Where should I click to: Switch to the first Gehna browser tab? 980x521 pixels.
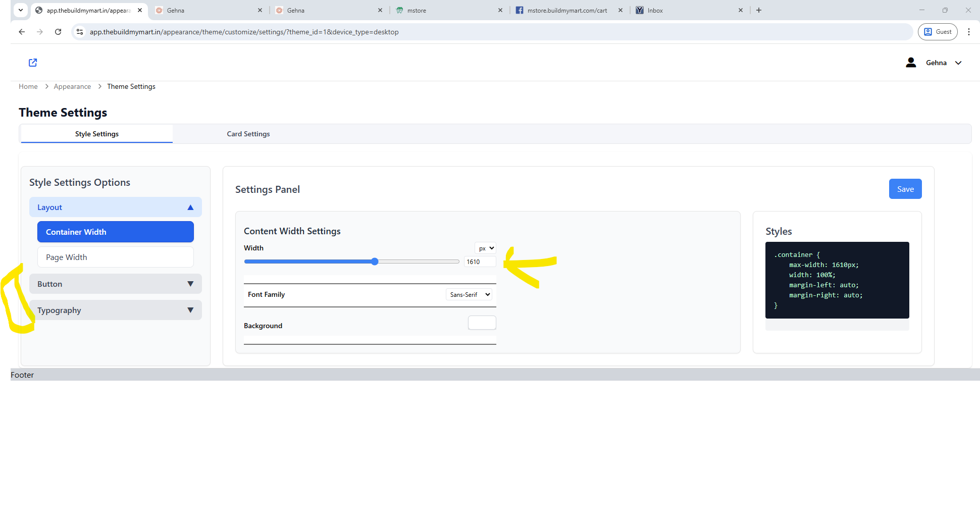coord(209,10)
